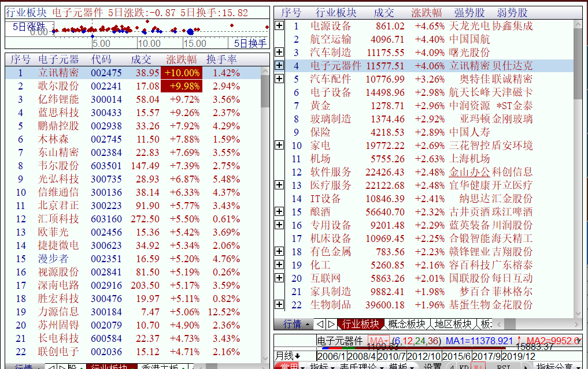Click weak stock 珠江啤酒
588x369 pixels.
[512, 212]
